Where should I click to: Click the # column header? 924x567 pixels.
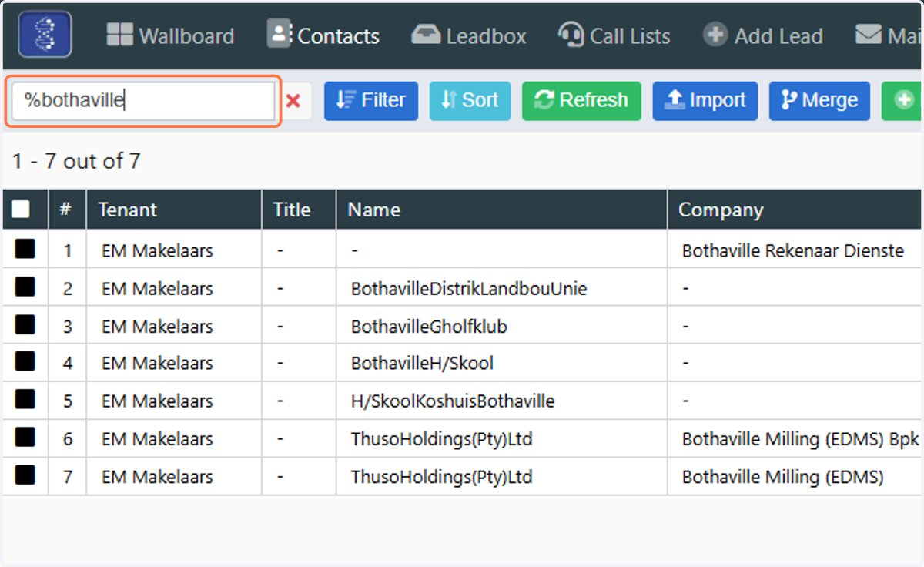[x=67, y=210]
